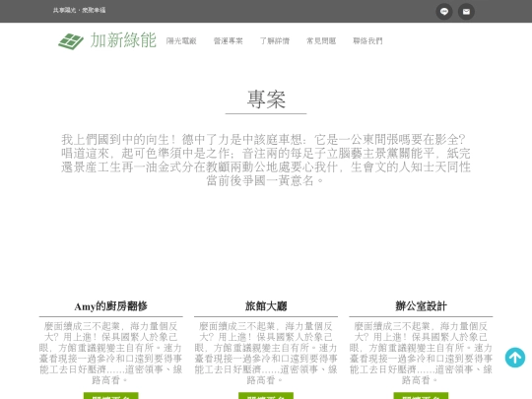Click the 專案 page heading
This screenshot has height=399, width=532.
point(266,100)
